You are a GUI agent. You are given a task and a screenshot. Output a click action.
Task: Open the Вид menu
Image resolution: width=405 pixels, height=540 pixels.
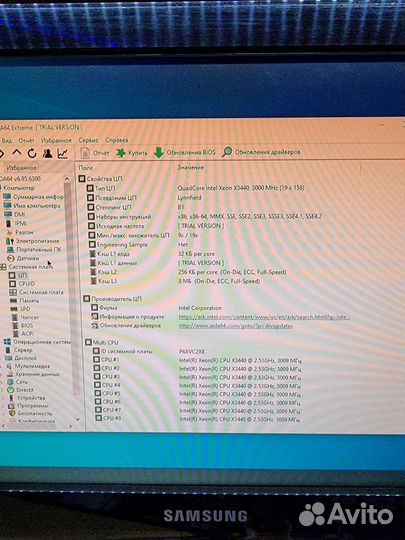click(x=7, y=141)
